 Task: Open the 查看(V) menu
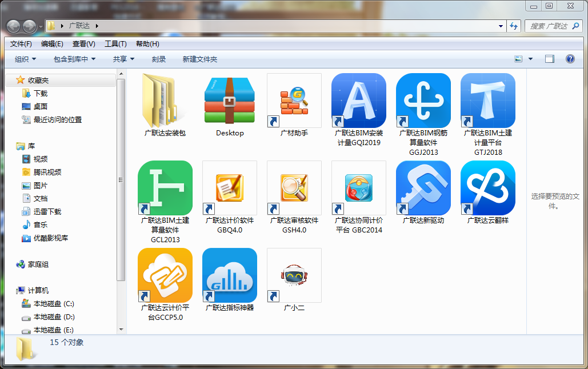[x=83, y=44]
